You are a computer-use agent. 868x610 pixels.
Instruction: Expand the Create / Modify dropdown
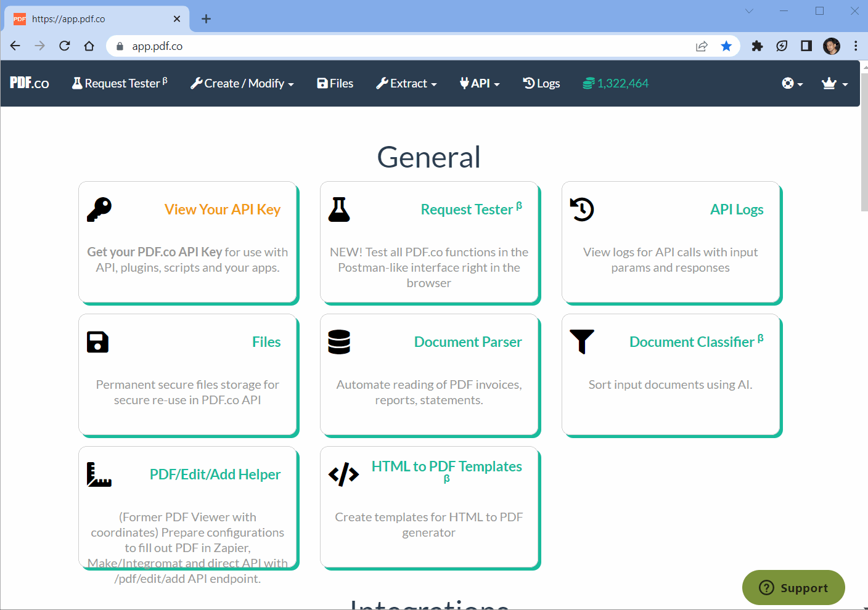242,83
